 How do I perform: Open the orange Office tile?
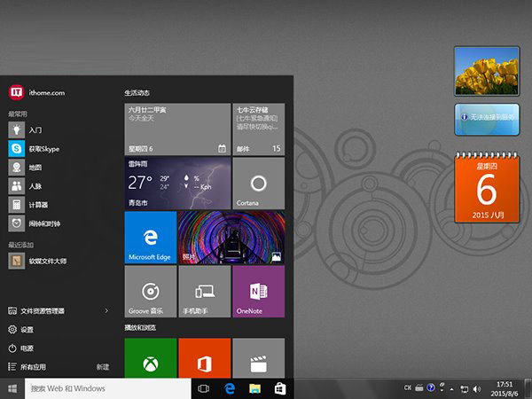(204, 358)
